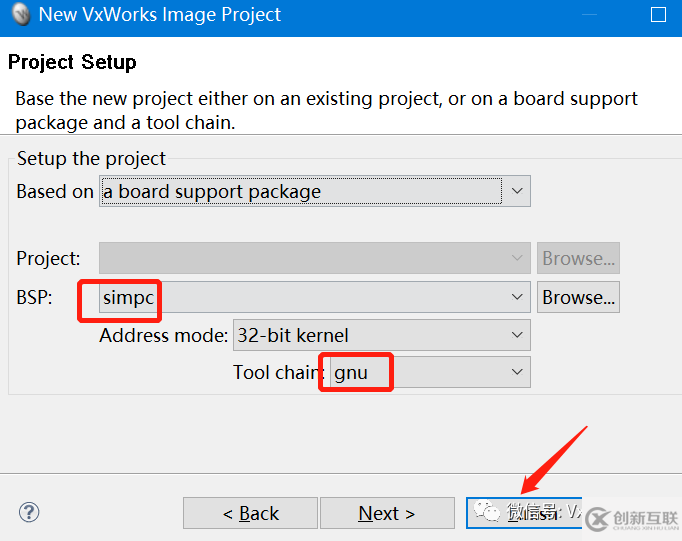Click the gnu value in Tool chain
This screenshot has height=541, width=682.
pos(351,373)
